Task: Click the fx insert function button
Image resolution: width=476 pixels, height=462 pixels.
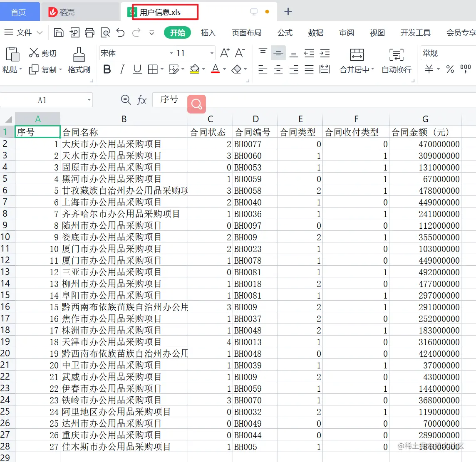Action: pyautogui.click(x=142, y=100)
